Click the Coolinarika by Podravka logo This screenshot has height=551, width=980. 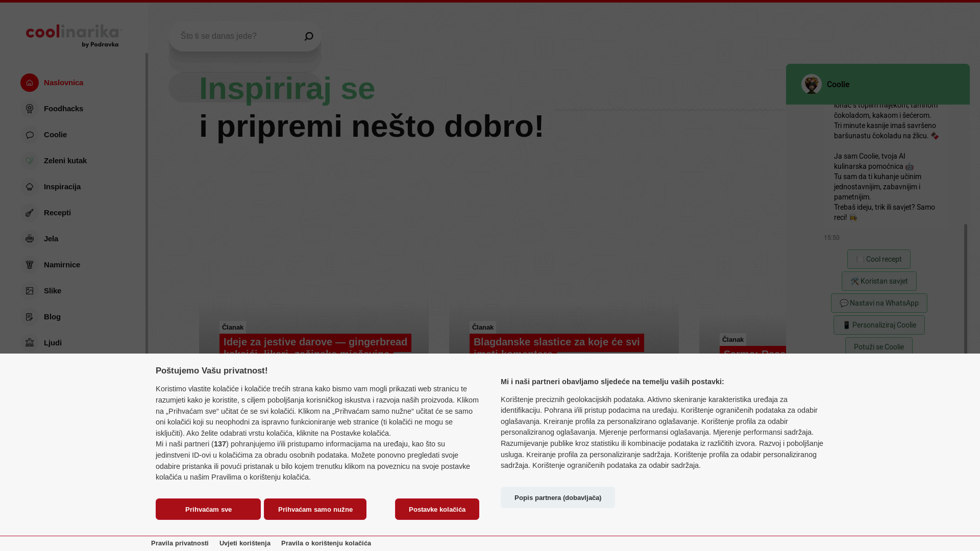tap(74, 36)
